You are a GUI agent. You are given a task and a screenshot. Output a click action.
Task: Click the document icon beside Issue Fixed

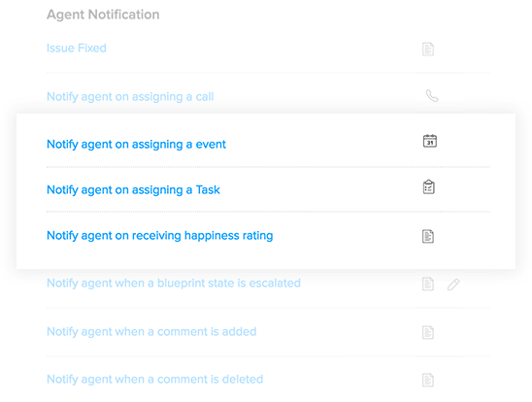coord(428,49)
